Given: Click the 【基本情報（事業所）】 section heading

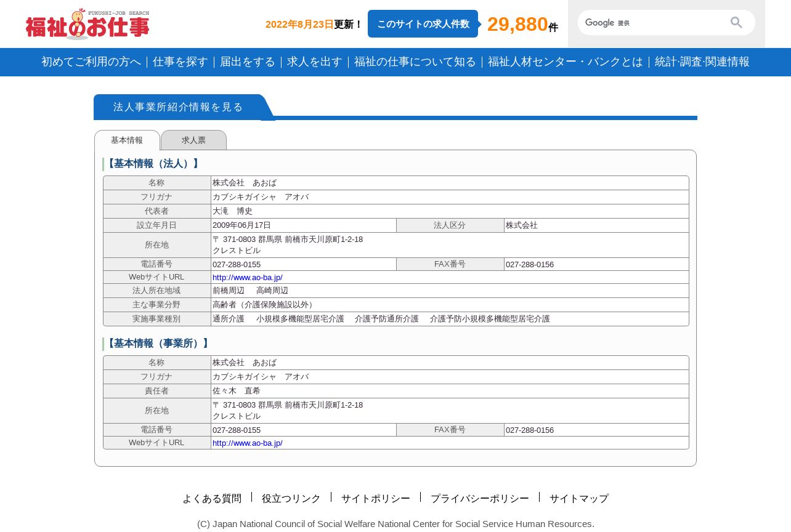Looking at the screenshot, I should 158,344.
